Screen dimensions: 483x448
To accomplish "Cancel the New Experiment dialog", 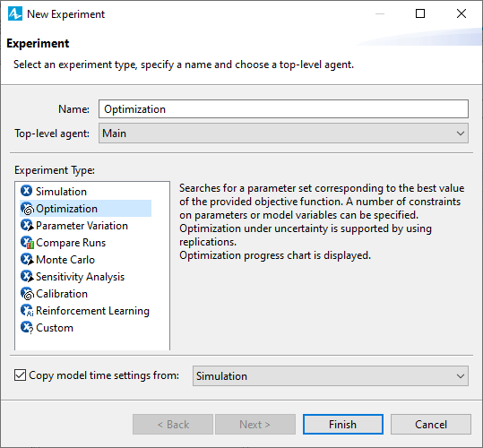I will [x=431, y=425].
